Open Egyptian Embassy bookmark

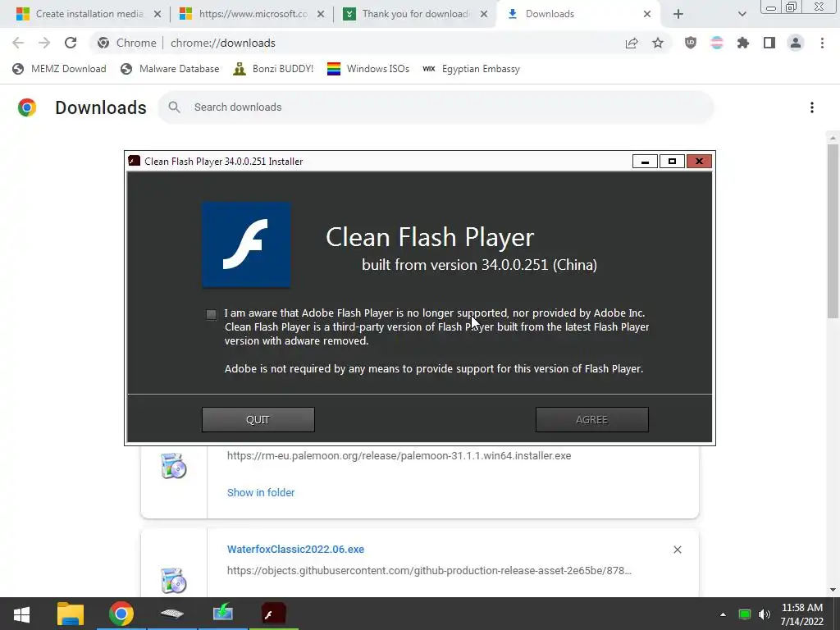471,69
